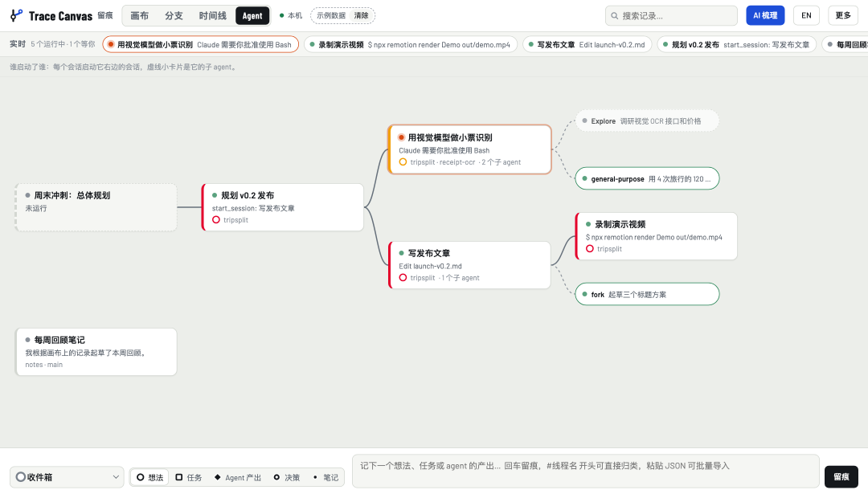Viewport: 868px width, 494px height.
Task: Click the note entry text box
Action: point(586,472)
